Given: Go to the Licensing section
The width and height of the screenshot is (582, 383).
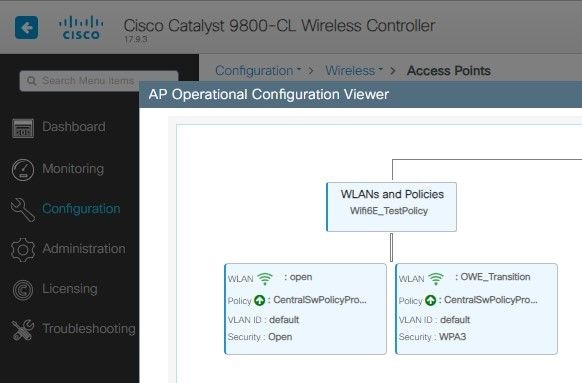Looking at the screenshot, I should 70,289.
